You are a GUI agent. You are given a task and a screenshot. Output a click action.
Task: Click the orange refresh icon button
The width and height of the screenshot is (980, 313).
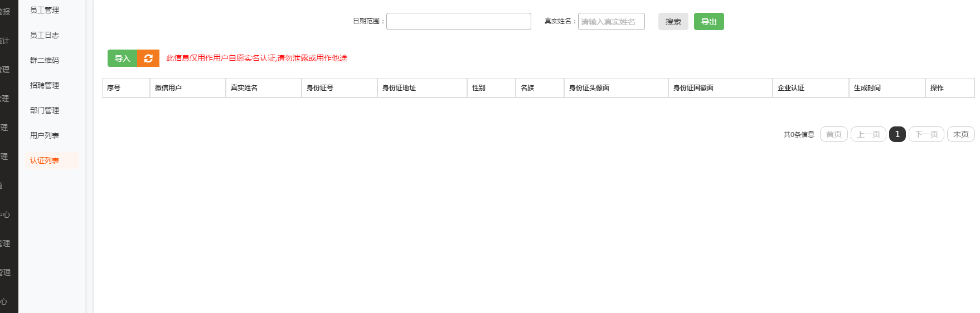coord(148,58)
